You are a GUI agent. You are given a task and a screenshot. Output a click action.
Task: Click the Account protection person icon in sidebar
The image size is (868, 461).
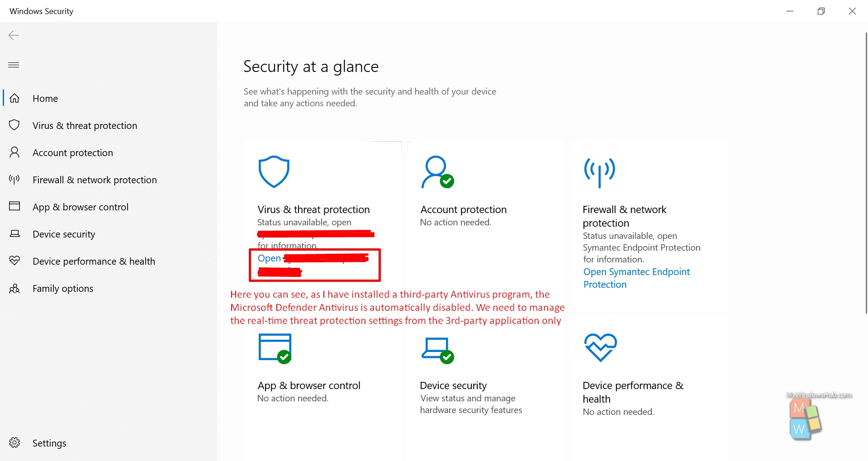pyautogui.click(x=15, y=152)
